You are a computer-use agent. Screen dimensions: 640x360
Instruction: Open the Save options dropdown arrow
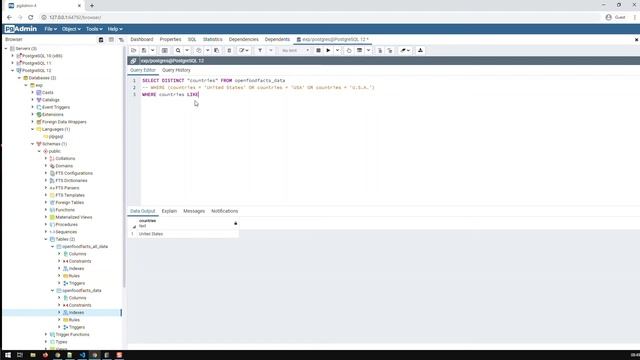(153, 51)
